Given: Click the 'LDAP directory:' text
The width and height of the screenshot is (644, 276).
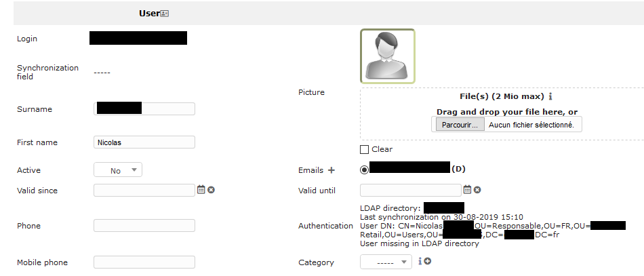Looking at the screenshot, I should 390,208.
